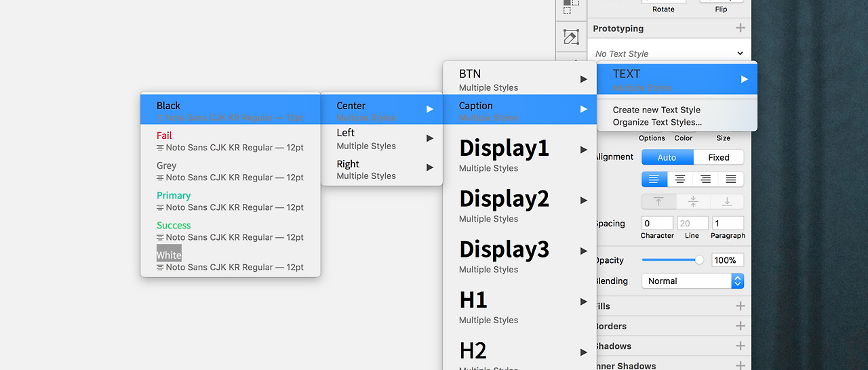This screenshot has height=370, width=868.
Task: Set vertical alignment to top
Action: tap(658, 201)
